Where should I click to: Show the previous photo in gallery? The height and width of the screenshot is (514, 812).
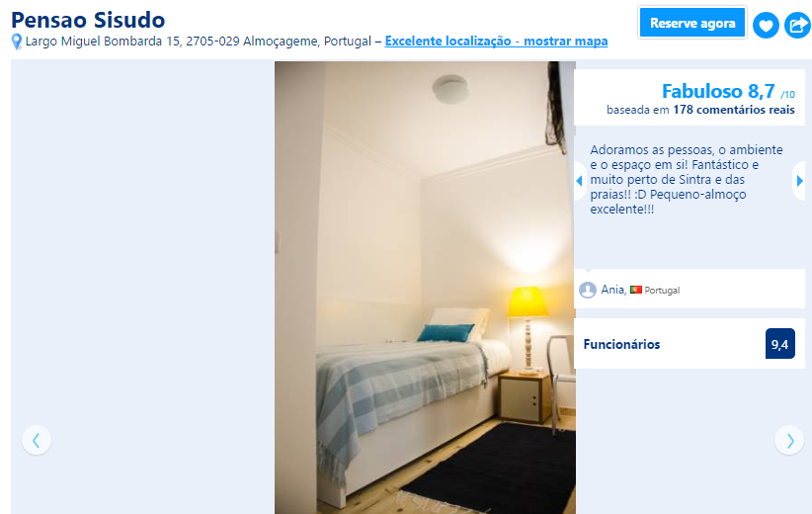click(37, 441)
